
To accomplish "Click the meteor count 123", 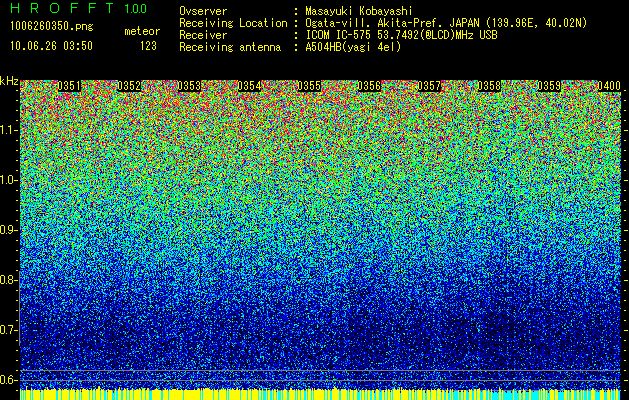I will click(148, 46).
